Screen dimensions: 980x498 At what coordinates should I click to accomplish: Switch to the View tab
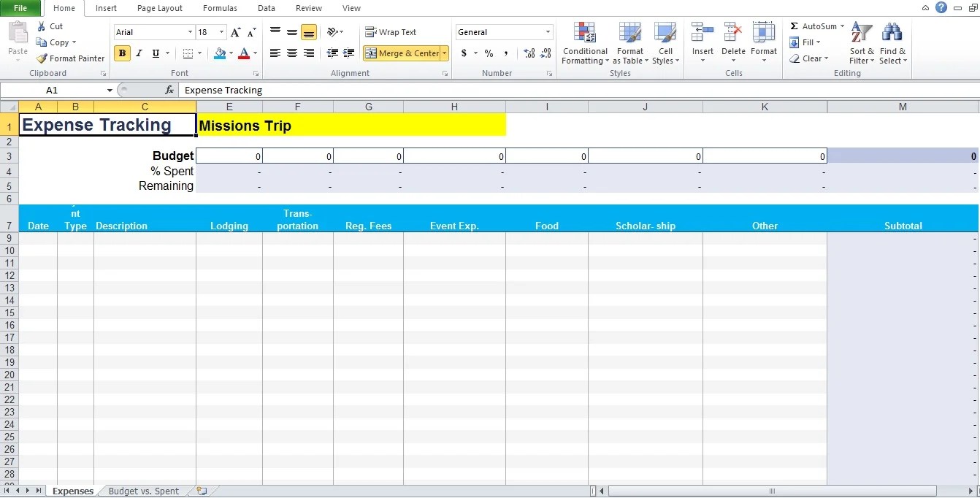coord(351,8)
